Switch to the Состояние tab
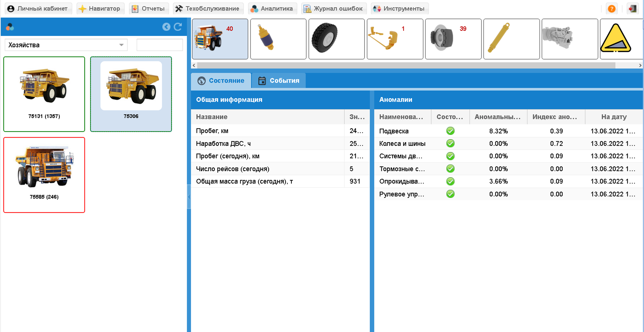 (221, 80)
